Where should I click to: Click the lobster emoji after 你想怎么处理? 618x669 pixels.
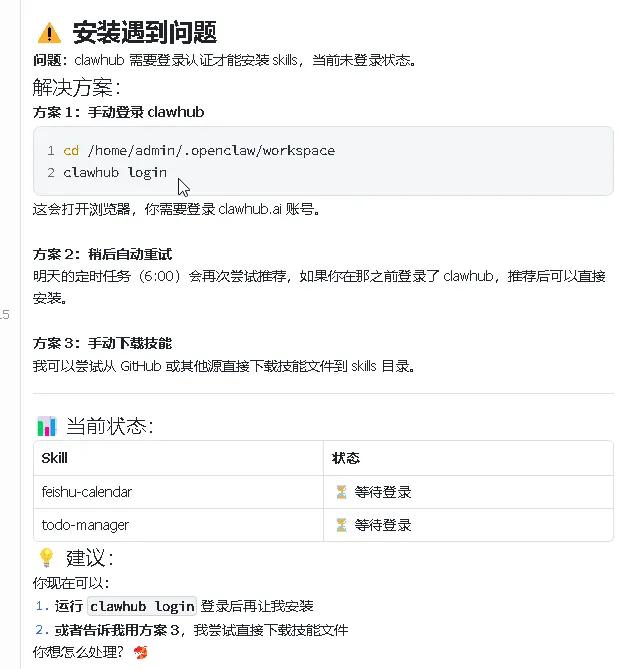click(x=140, y=653)
